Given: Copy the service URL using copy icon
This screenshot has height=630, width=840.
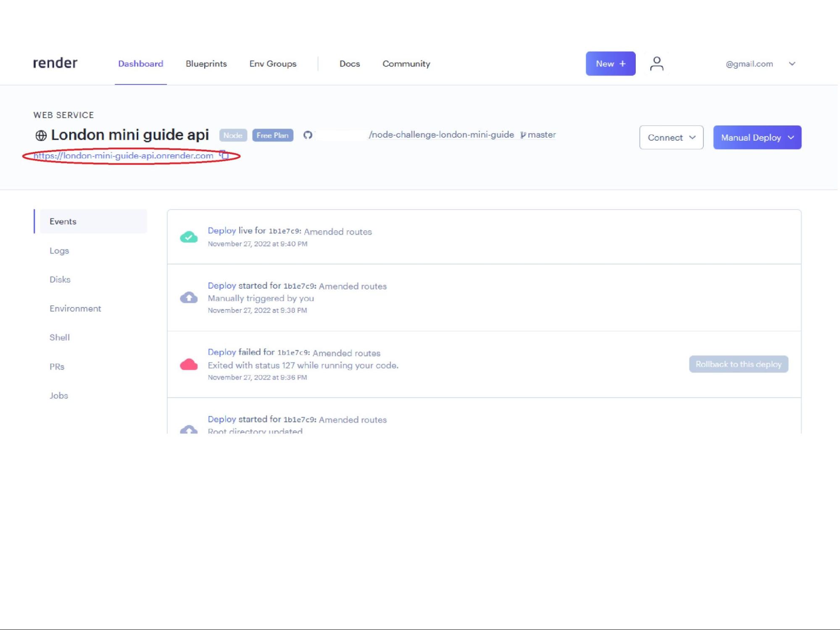Looking at the screenshot, I should [224, 155].
